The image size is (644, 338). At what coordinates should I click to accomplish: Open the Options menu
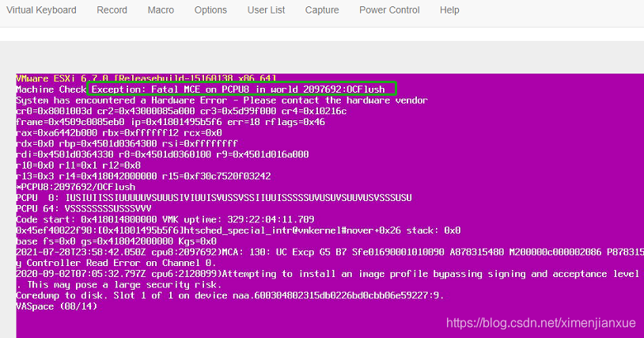pyautogui.click(x=210, y=10)
